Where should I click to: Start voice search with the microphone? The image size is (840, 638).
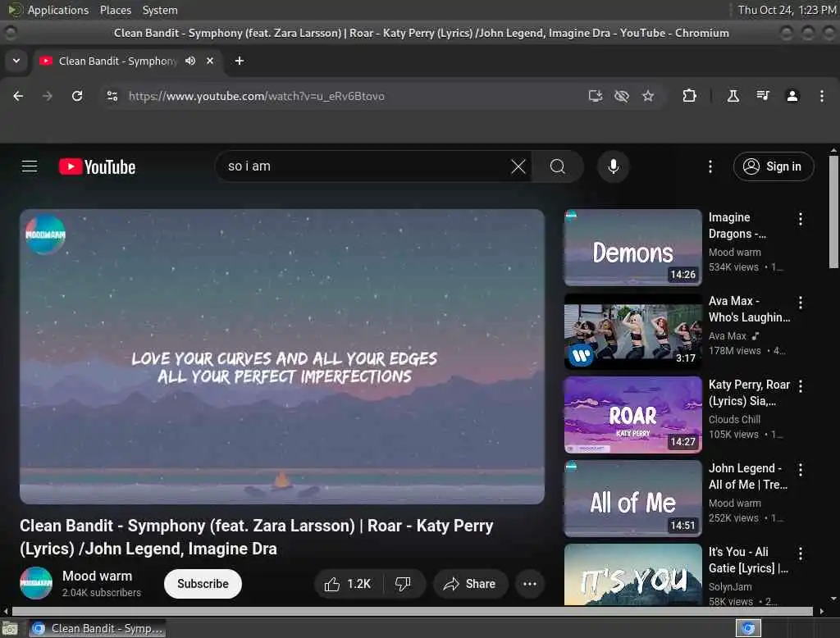(x=614, y=166)
